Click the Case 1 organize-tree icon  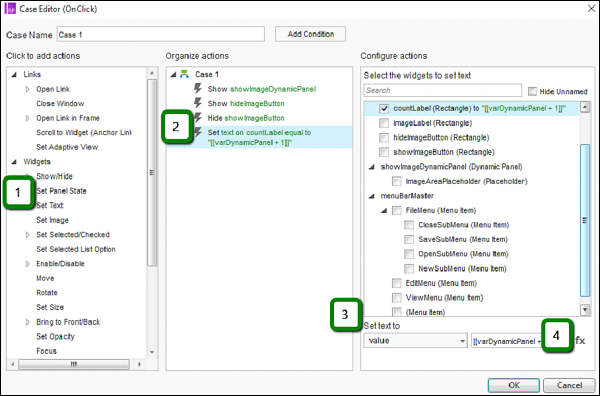[185, 74]
